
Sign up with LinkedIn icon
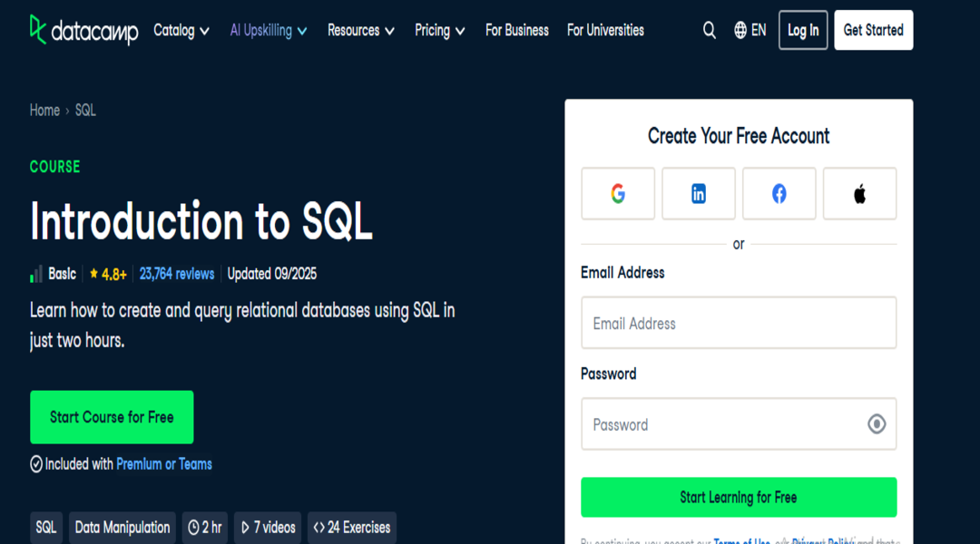click(698, 194)
